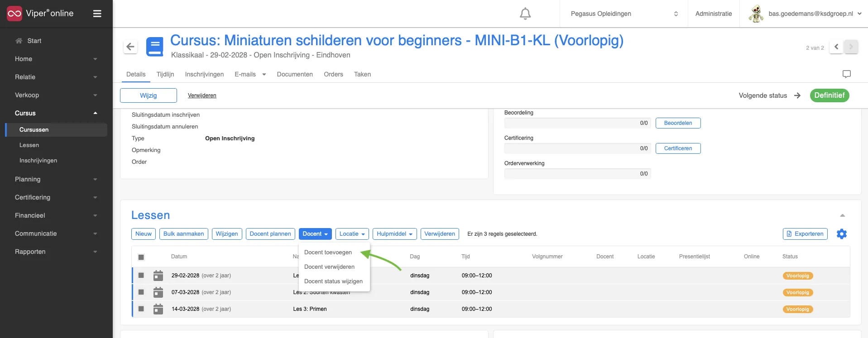Click the Verwijderen link near Wijzig
Screen dimensions: 868x338
(202, 95)
